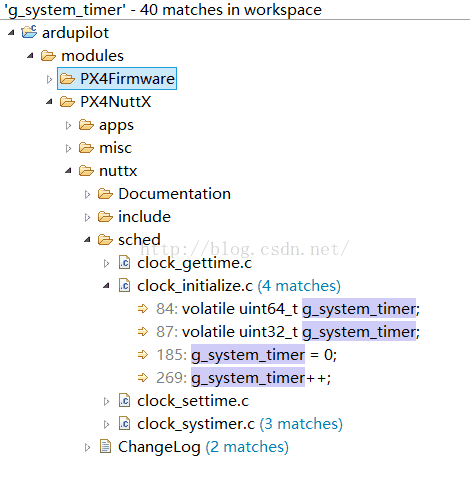Select clock_gettime.c in the results
Image resolution: width=470 pixels, height=477 pixels.
pyautogui.click(x=194, y=263)
